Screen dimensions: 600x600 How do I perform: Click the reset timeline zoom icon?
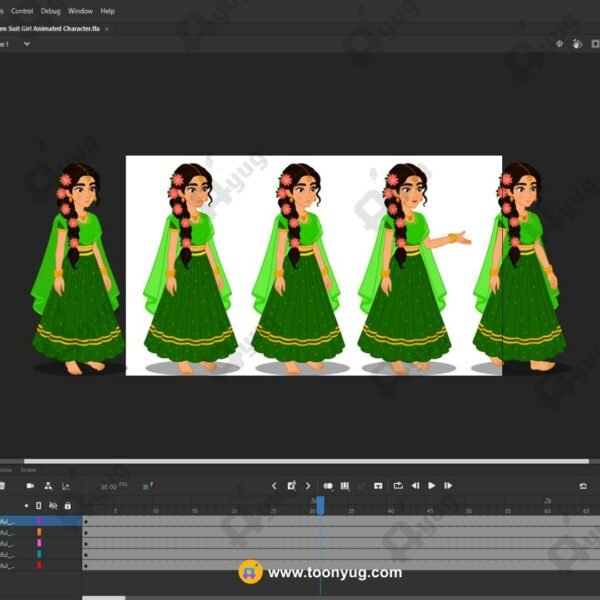click(x=583, y=486)
